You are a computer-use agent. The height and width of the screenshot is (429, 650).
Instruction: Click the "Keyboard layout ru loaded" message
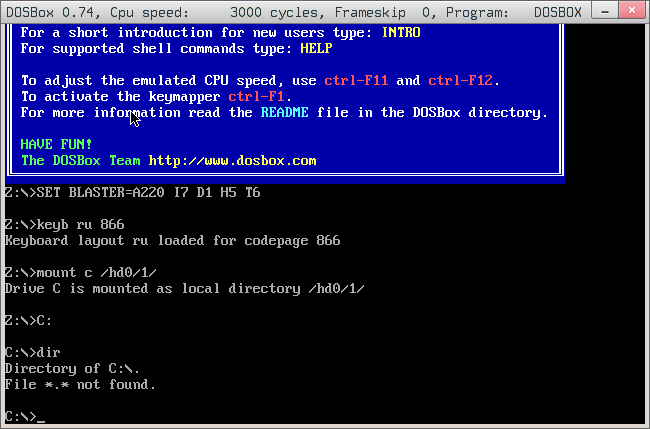[x=172, y=240]
